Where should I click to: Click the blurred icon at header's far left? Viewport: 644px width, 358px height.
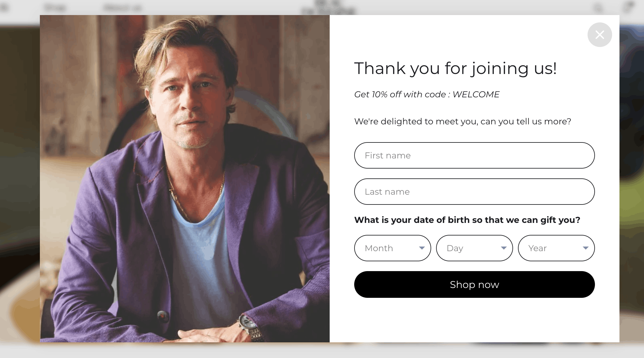coord(4,7)
